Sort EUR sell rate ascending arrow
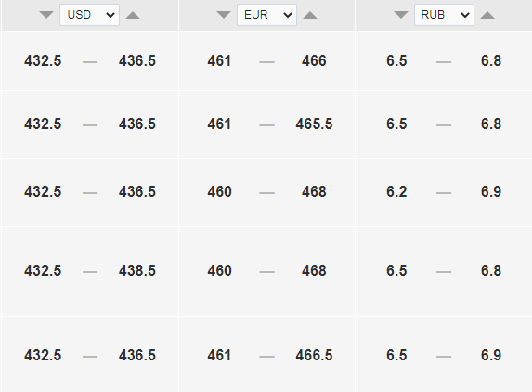 (x=310, y=15)
